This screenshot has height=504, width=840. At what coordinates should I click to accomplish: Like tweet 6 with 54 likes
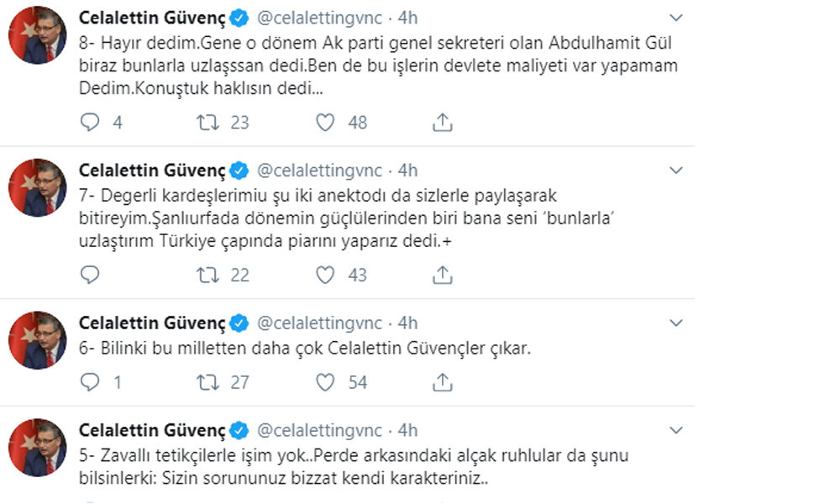coord(326,382)
